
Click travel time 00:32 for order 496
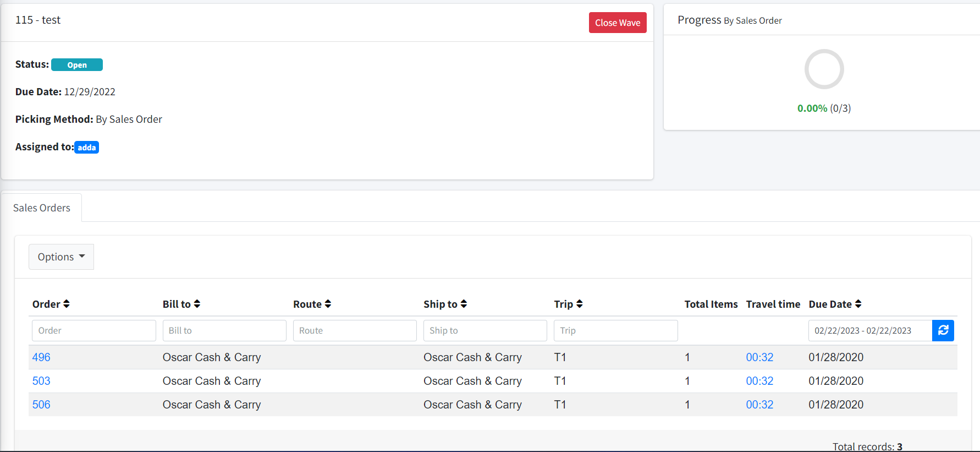click(x=759, y=357)
